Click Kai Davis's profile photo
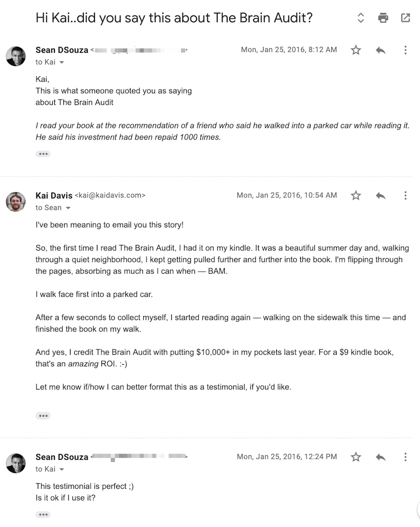The width and height of the screenshot is (420, 527). [16, 202]
